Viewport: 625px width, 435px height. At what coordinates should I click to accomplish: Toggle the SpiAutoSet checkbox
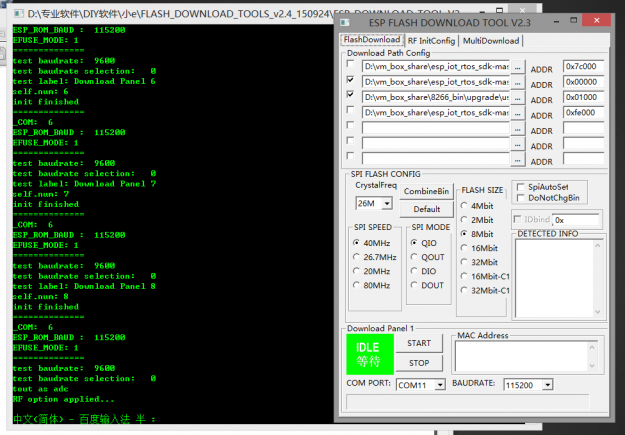click(520, 187)
